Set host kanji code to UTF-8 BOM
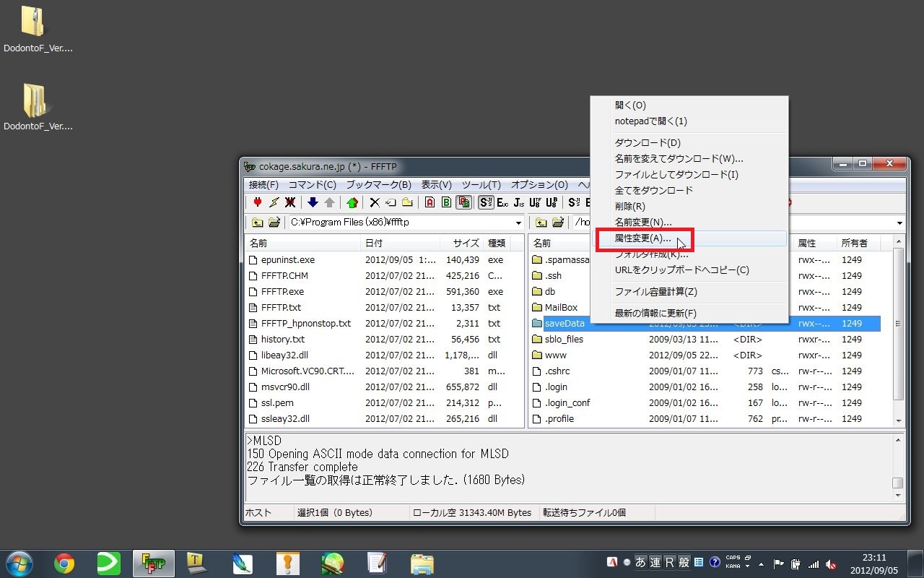Screen dimensions: 924x578 (552, 202)
